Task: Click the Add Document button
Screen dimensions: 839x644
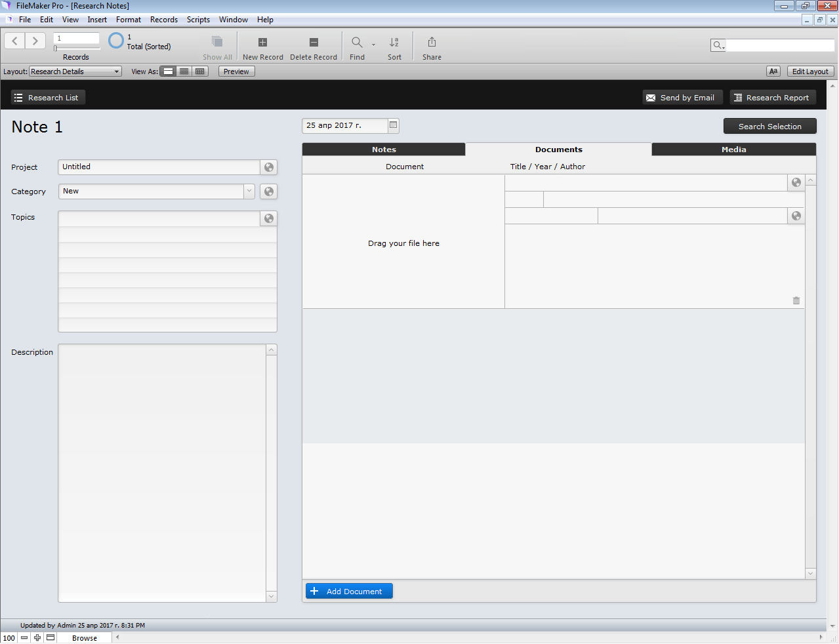Action: pyautogui.click(x=349, y=591)
